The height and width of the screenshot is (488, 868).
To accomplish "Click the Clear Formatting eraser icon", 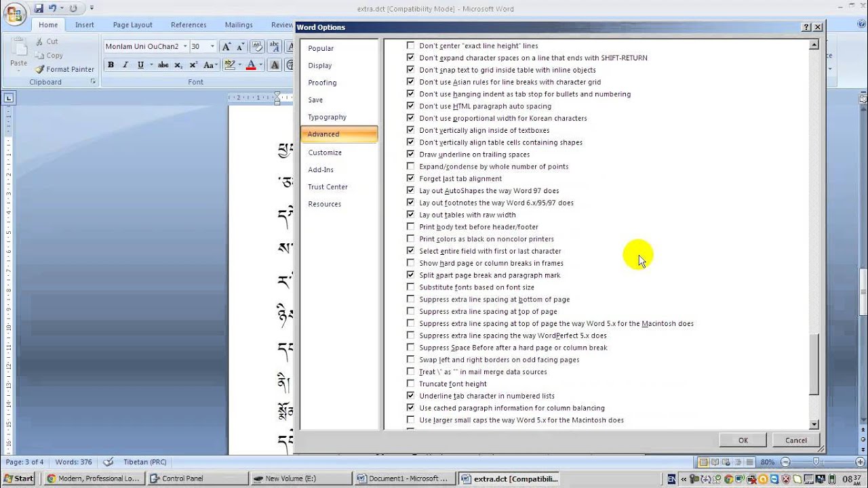I will (257, 46).
